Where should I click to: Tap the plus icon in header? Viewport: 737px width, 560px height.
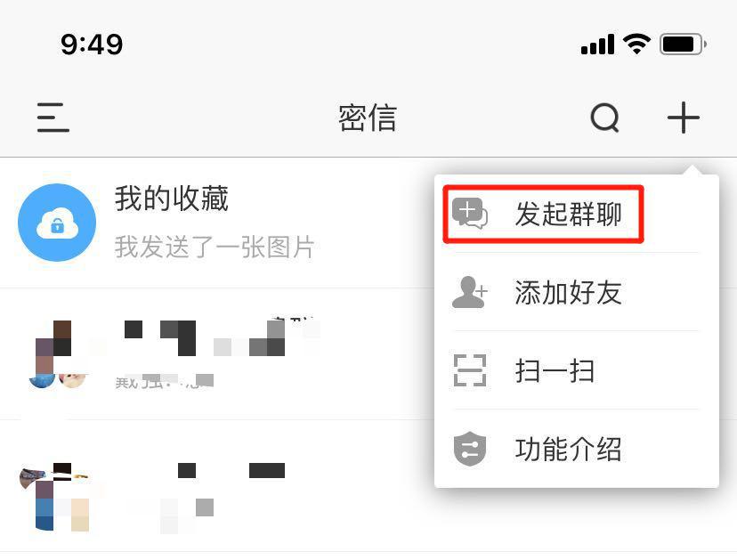tap(684, 118)
